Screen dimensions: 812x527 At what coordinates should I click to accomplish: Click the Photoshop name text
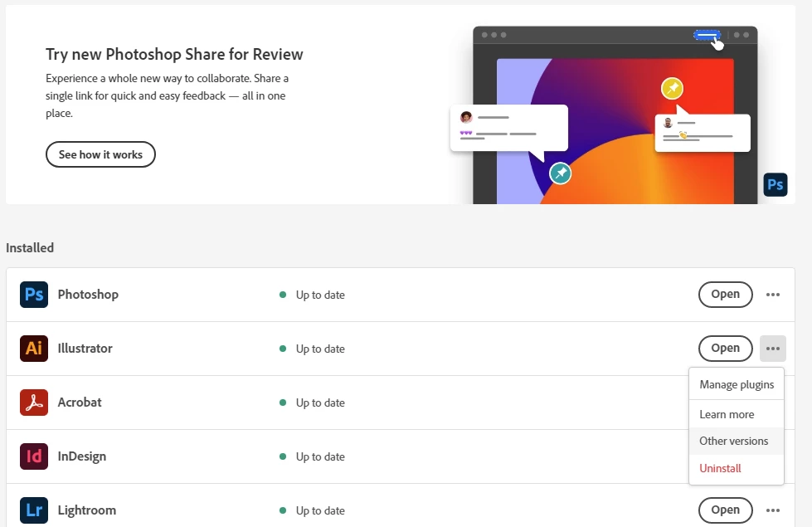click(88, 295)
